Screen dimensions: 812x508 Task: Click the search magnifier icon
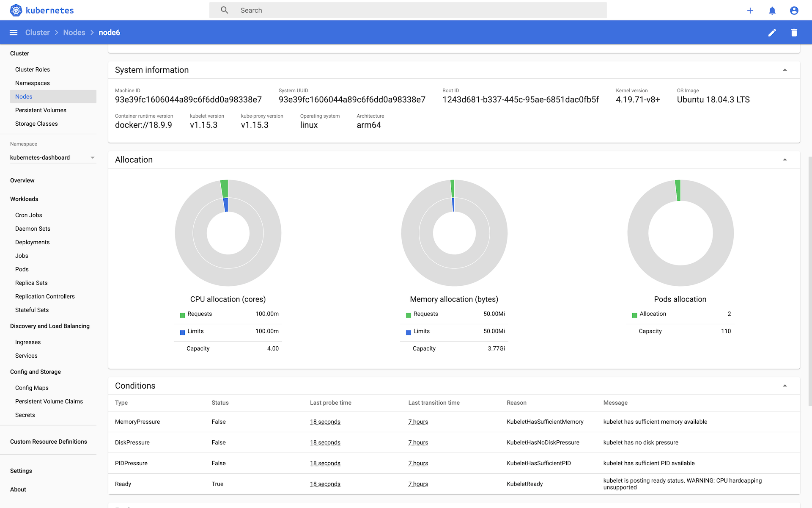[225, 10]
